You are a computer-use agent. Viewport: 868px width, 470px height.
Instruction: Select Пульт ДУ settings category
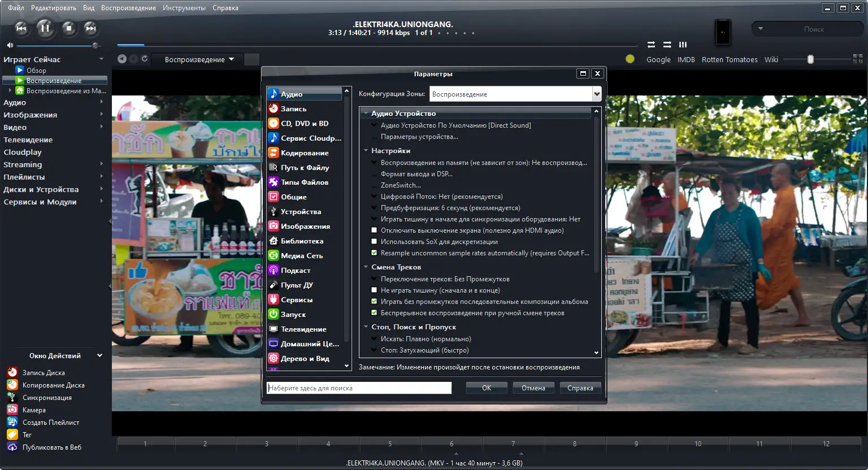tap(305, 285)
